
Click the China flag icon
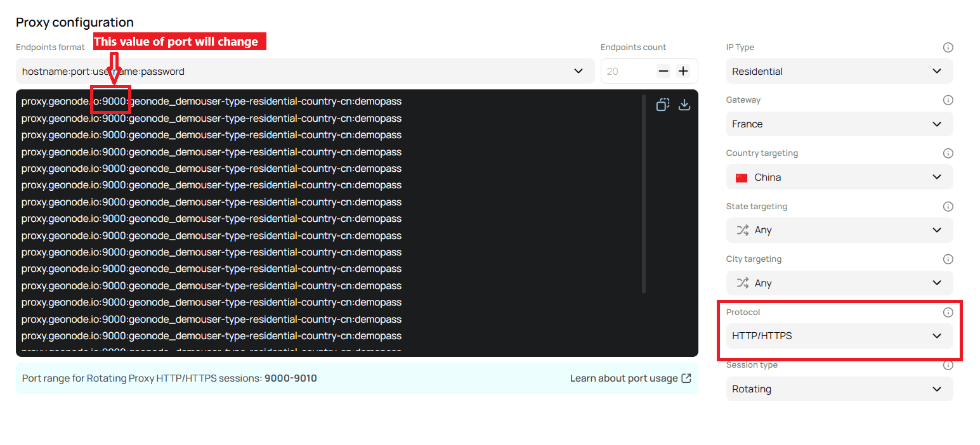coord(741,177)
